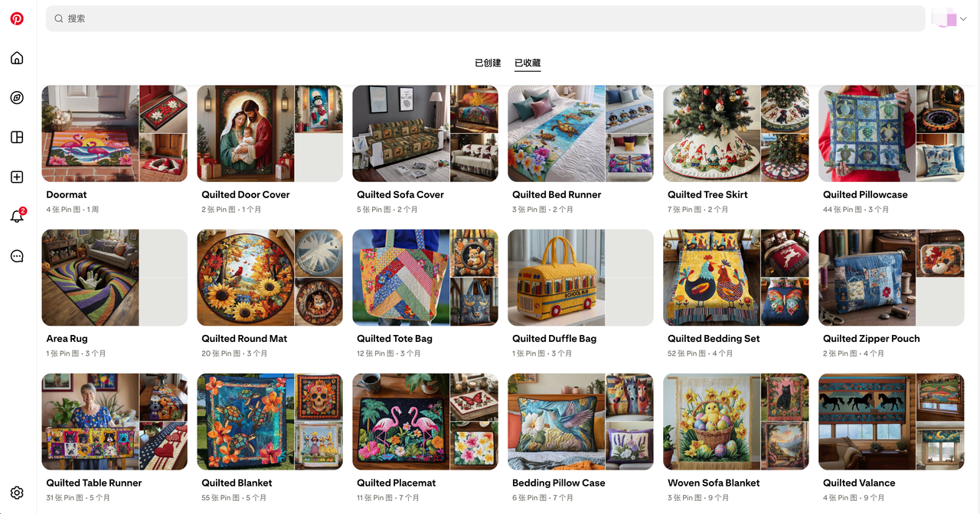Viewport: 980px width, 514px height.
Task: Click the Pinterest logo icon
Action: tap(17, 18)
